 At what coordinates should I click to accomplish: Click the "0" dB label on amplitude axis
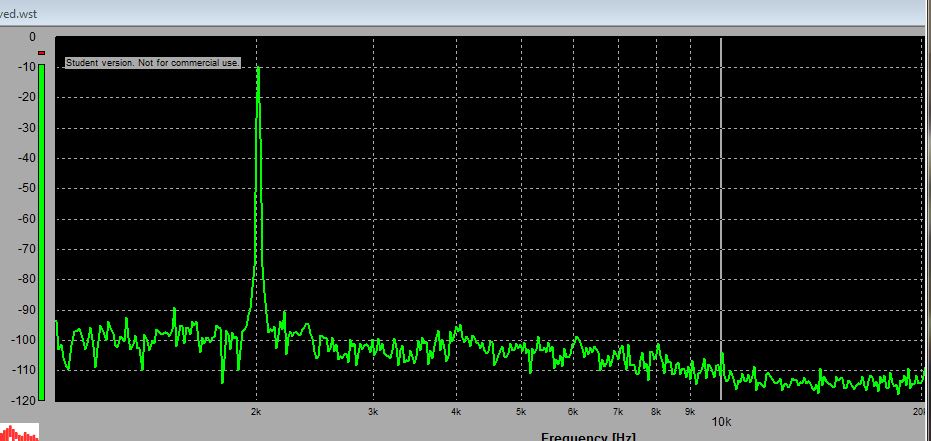click(x=33, y=37)
